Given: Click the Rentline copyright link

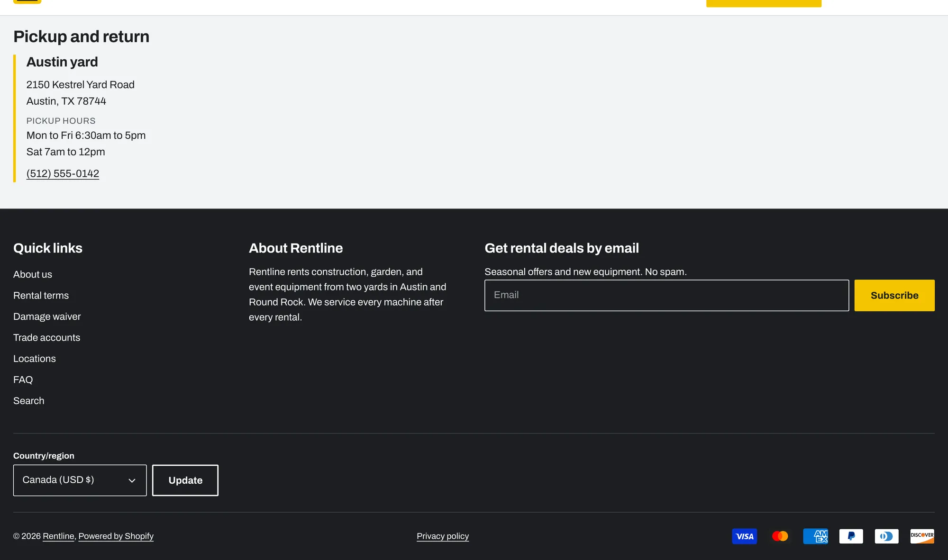Looking at the screenshot, I should tap(58, 536).
